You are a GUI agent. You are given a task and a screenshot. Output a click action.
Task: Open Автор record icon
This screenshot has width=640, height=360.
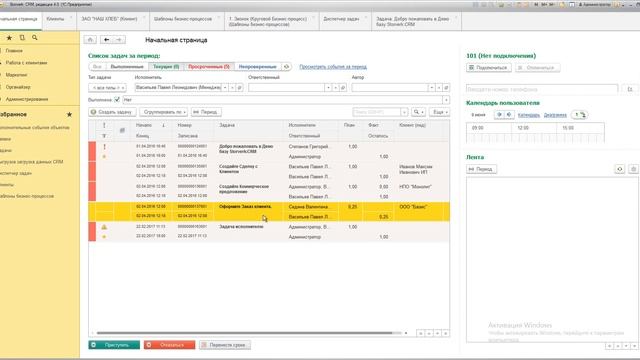click(x=446, y=88)
